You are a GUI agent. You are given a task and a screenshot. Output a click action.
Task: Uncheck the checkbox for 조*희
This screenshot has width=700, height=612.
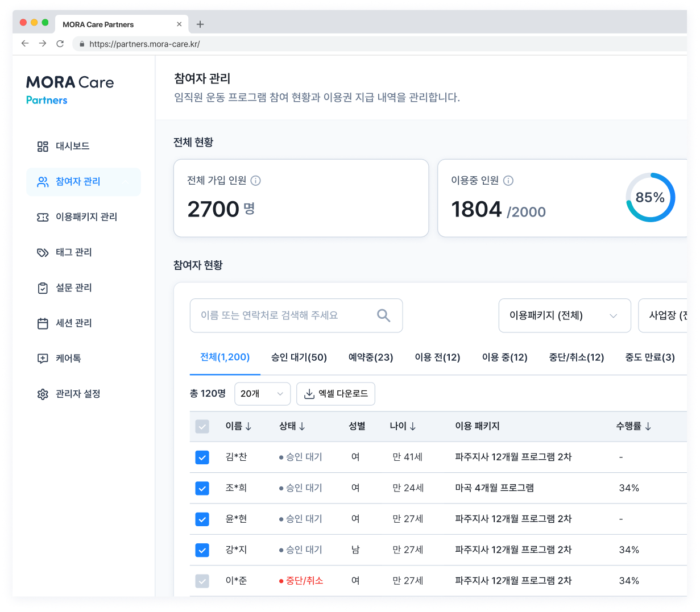click(x=202, y=488)
